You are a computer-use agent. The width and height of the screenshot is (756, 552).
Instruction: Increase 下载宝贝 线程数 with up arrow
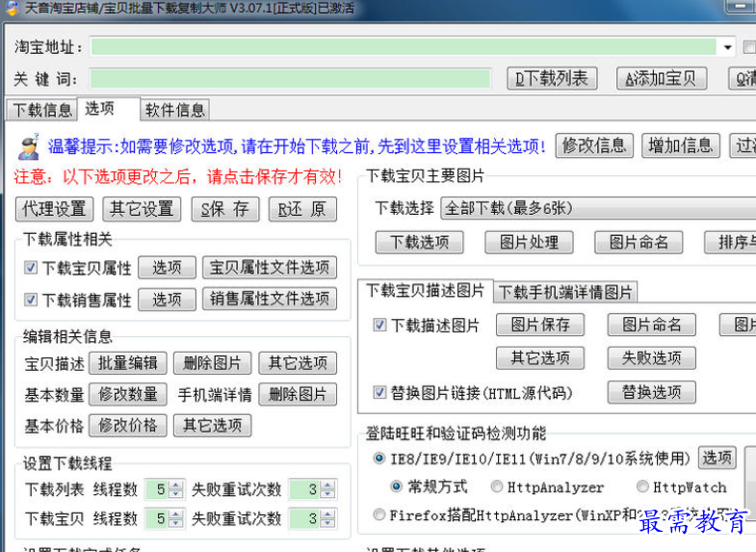[176, 513]
